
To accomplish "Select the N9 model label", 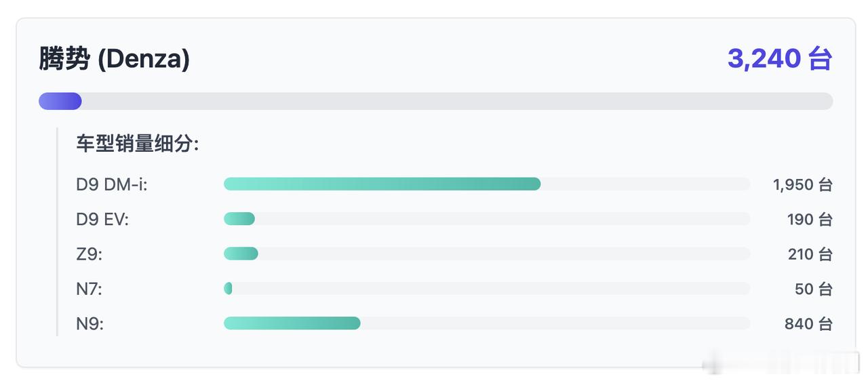I will tap(90, 324).
